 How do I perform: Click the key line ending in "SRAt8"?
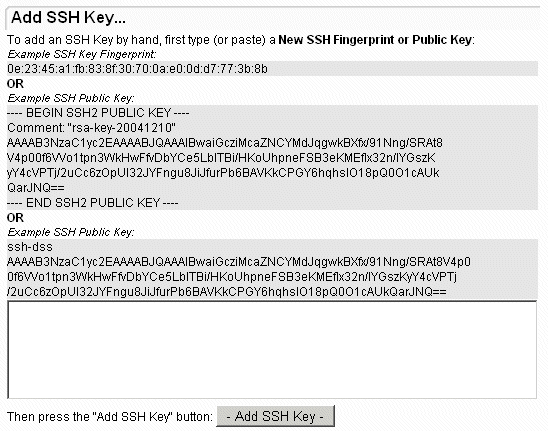tap(225, 143)
